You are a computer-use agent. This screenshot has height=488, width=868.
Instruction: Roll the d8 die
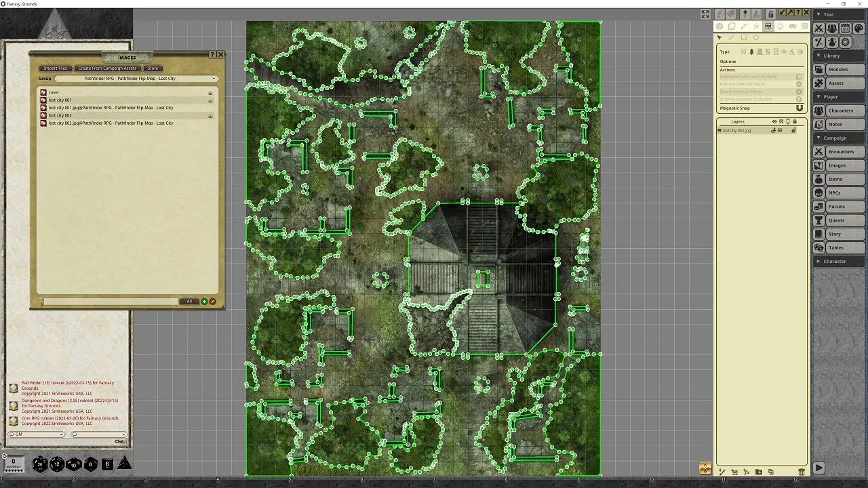tap(90, 464)
